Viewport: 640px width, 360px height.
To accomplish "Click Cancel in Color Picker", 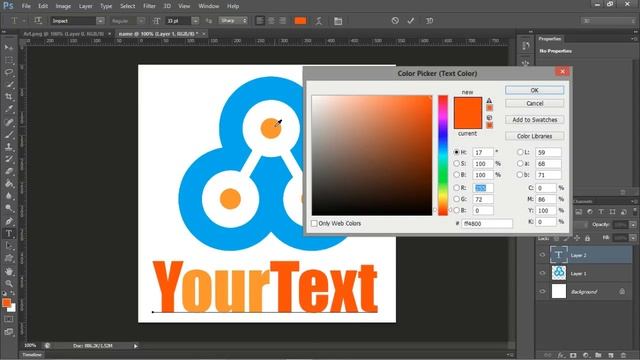I will click(534, 103).
